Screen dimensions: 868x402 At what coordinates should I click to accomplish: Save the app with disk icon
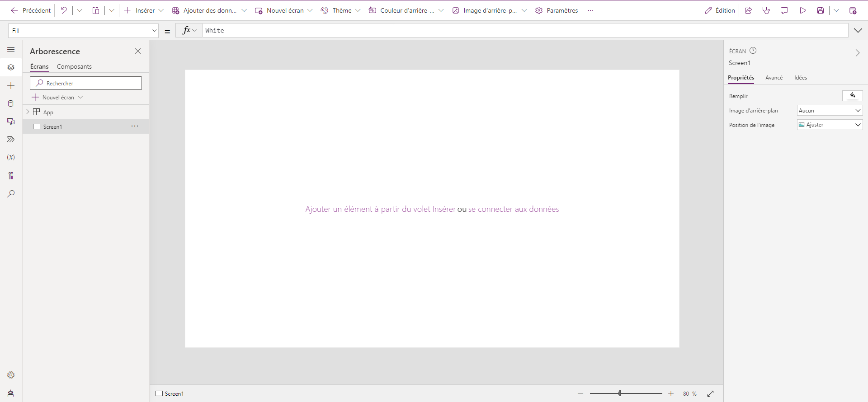pos(821,10)
